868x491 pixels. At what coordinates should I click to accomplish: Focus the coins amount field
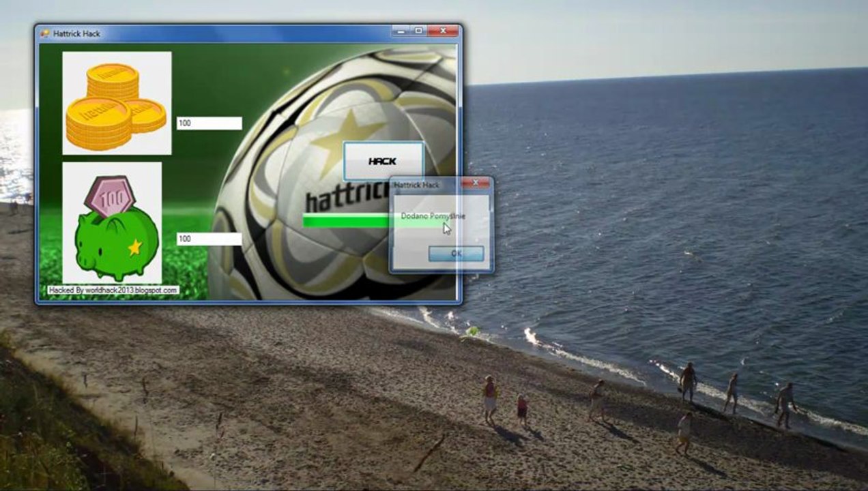tap(209, 123)
